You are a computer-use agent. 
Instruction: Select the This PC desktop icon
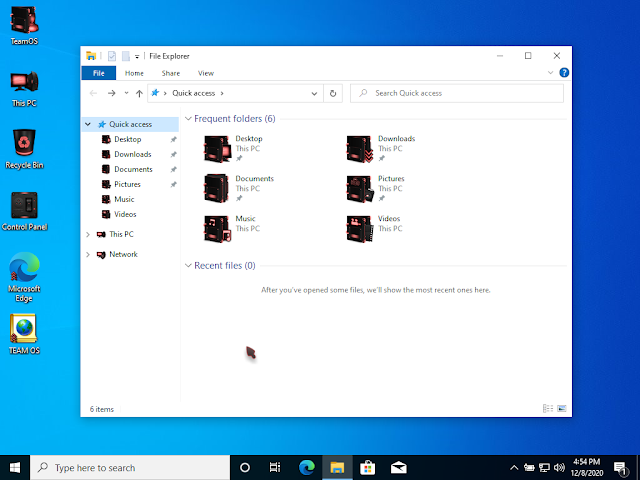click(x=24, y=89)
